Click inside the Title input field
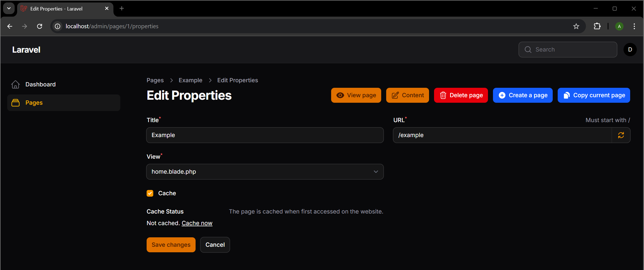Screen dimensions: 644x270 pyautogui.click(x=264, y=135)
